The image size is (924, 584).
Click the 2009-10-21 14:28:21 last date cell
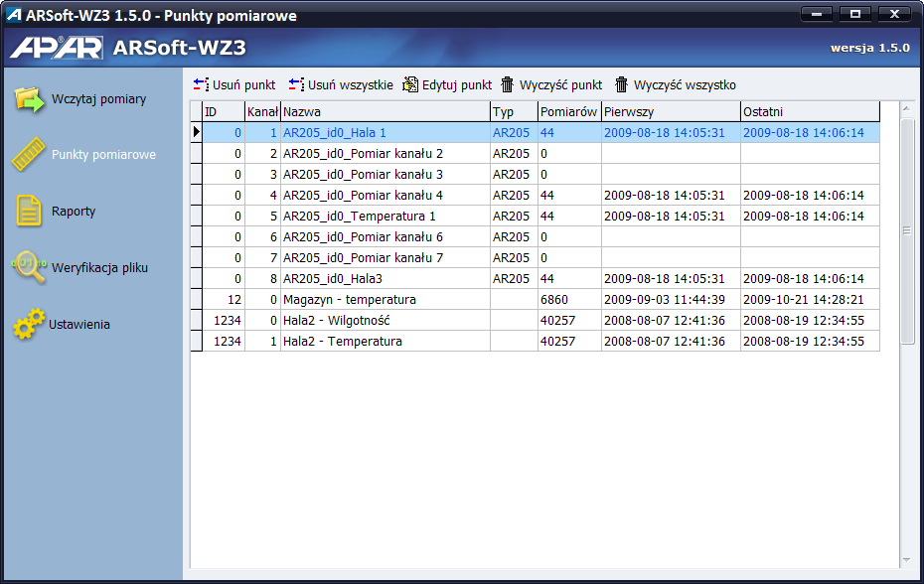[810, 299]
